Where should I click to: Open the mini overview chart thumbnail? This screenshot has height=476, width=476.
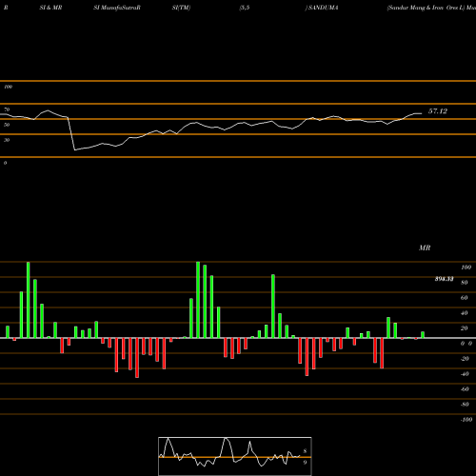(x=235, y=456)
